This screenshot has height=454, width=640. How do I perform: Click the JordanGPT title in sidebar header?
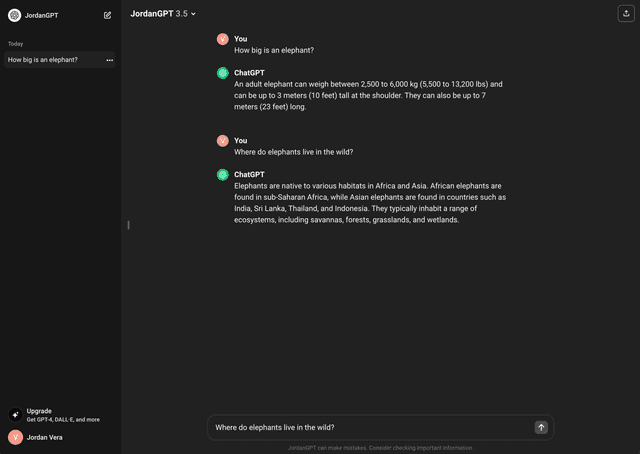[42, 15]
